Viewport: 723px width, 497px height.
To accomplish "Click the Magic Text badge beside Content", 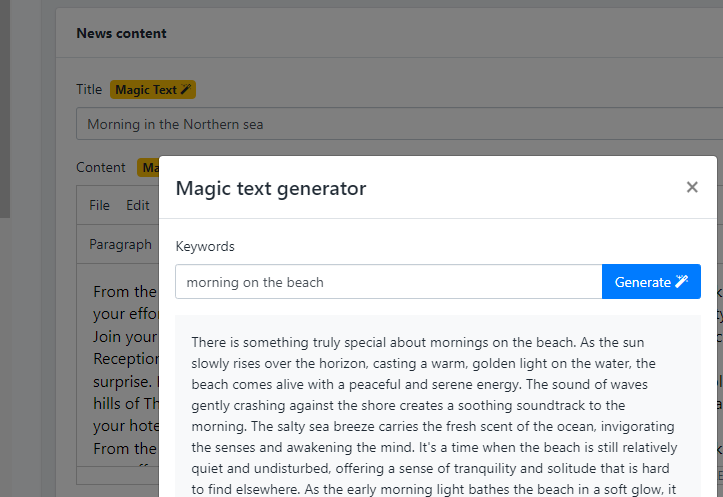I will [x=148, y=168].
